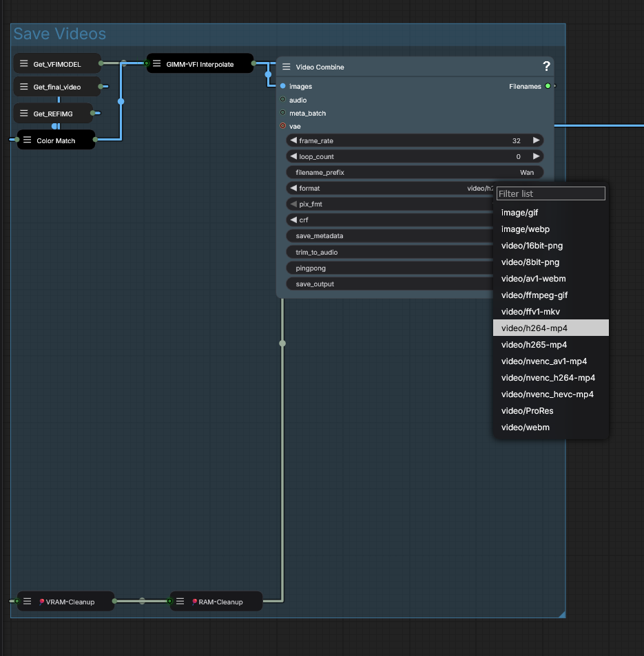Open the Get_VFIMODEL node menu icon

point(24,63)
